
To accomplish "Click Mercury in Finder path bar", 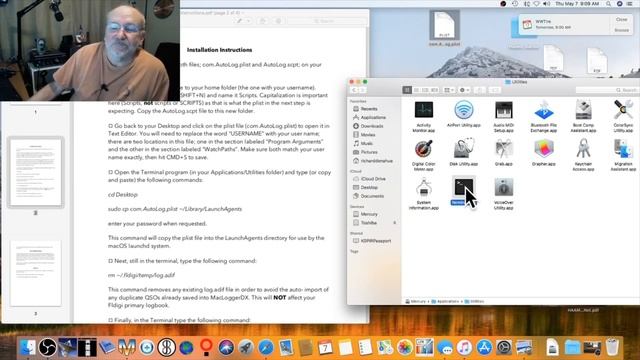I will 416,301.
